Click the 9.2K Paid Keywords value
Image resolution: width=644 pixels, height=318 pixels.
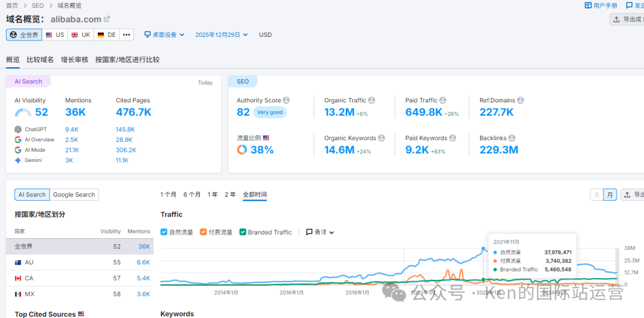click(417, 149)
